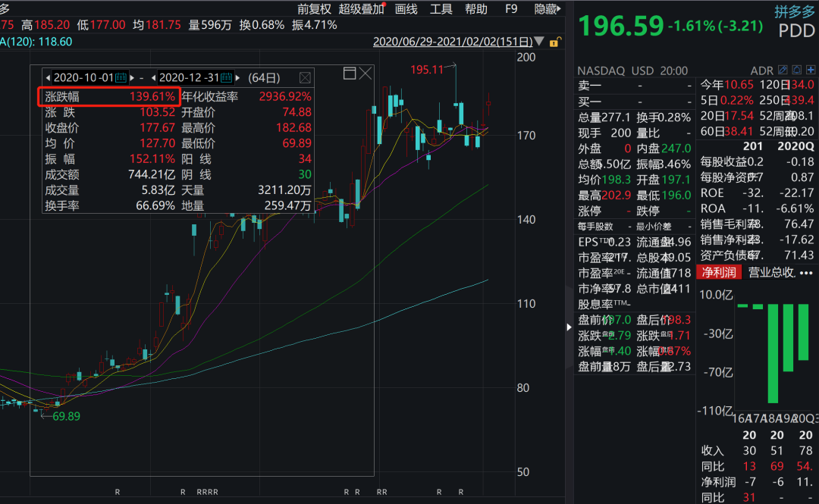Click the 振幅 152.11% value
The image size is (819, 504).
point(152,159)
